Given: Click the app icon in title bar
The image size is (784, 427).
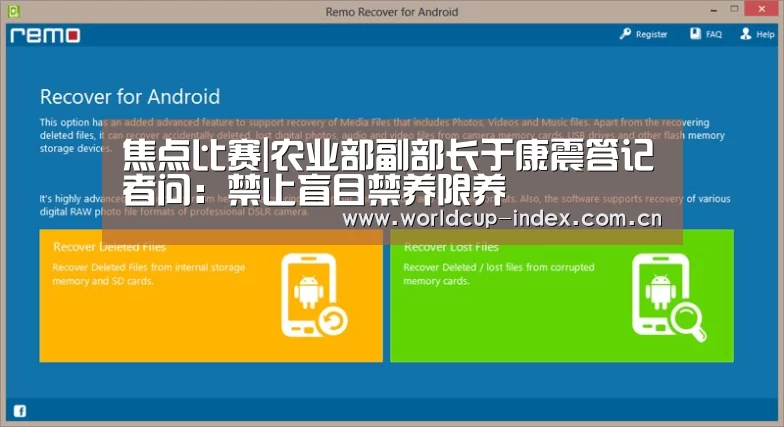Looking at the screenshot, I should coord(14,10).
